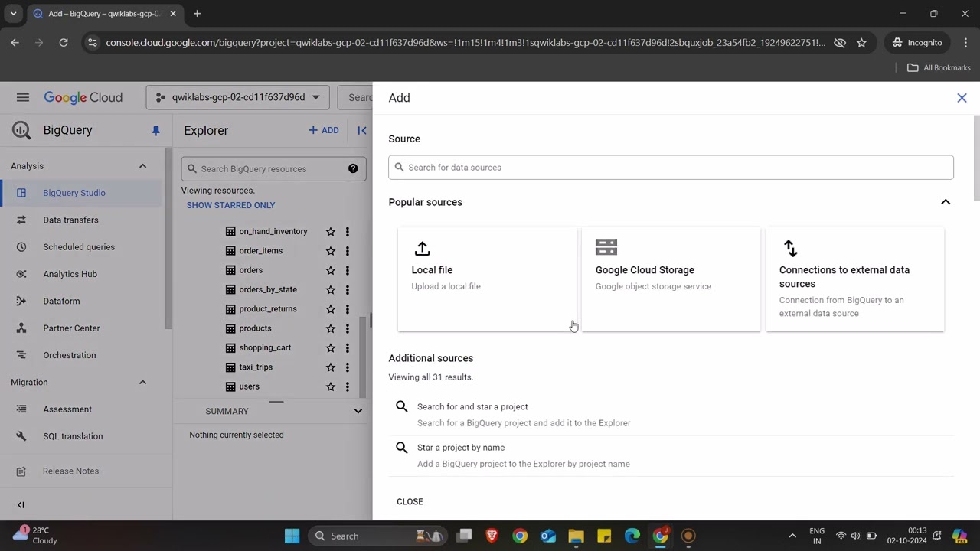980x551 pixels.
Task: Star the orders_by_state table
Action: (x=331, y=289)
